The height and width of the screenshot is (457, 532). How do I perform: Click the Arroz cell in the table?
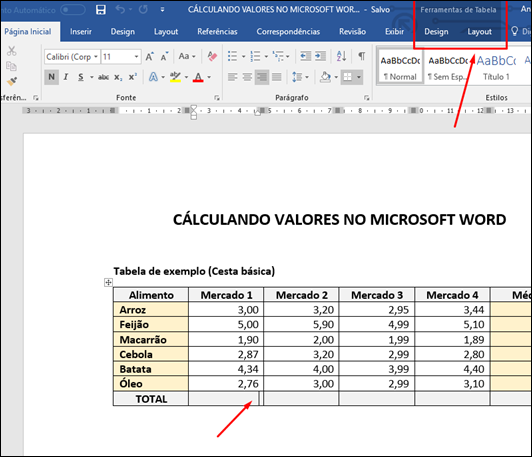point(151,310)
